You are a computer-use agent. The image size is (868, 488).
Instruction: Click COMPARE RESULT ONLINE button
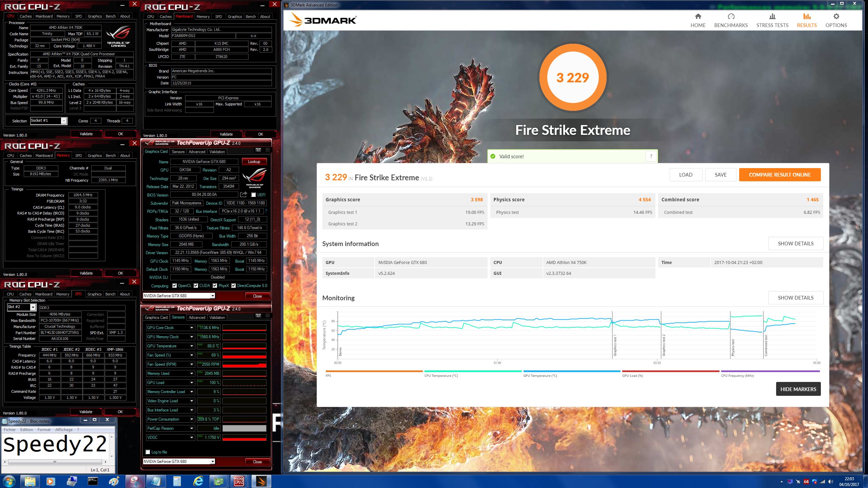coord(780,175)
